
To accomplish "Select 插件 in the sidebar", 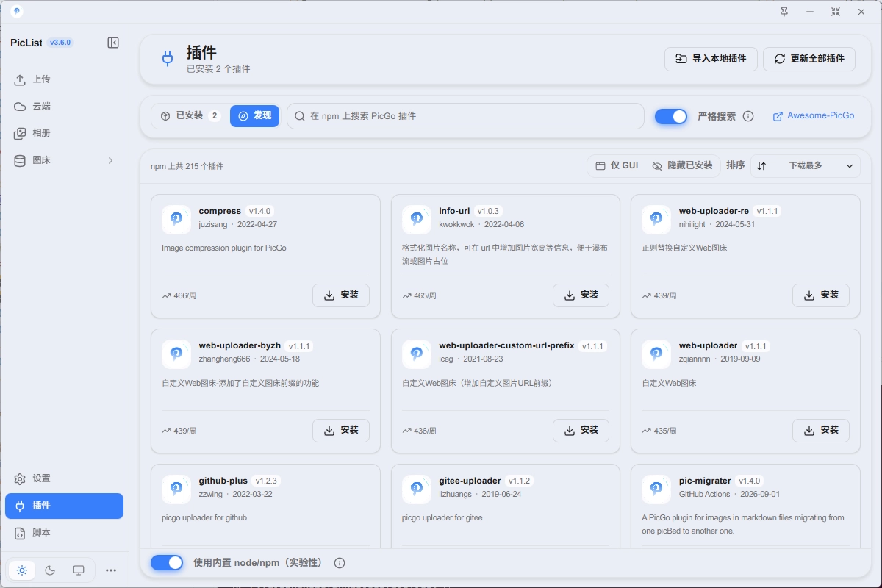I will click(64, 506).
